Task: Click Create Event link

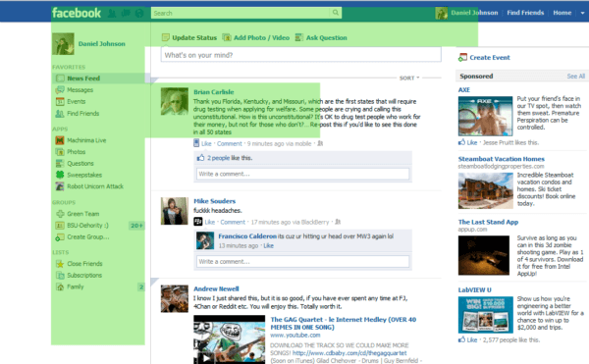Action: tap(490, 58)
